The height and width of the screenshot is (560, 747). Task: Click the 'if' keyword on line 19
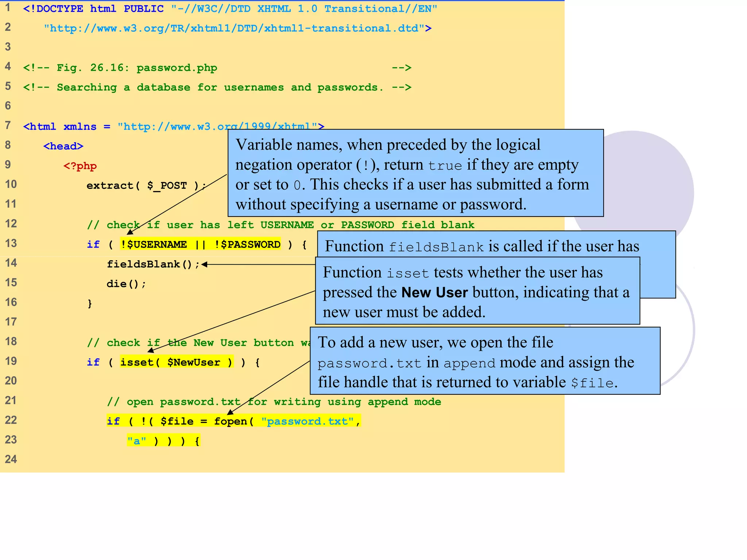click(93, 362)
